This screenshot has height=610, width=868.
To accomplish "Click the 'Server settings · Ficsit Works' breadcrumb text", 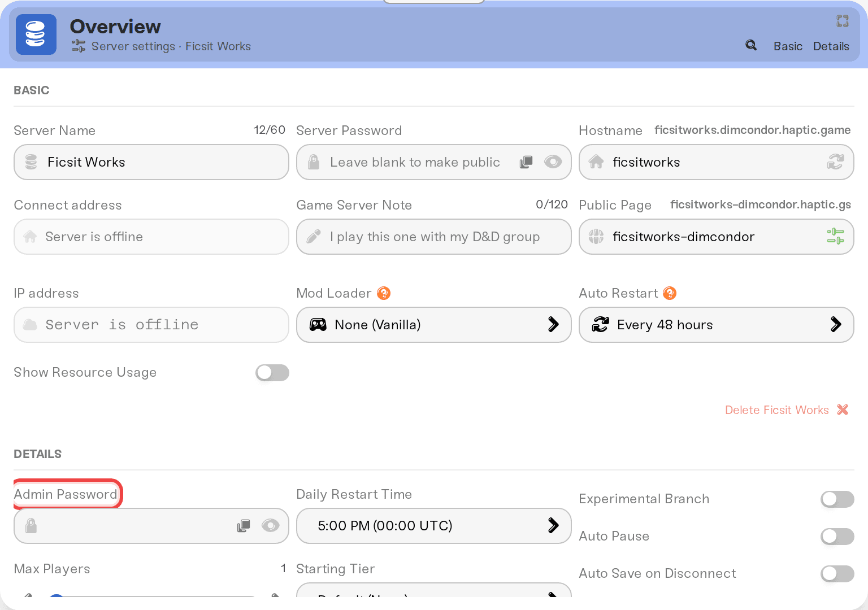I will click(x=171, y=46).
